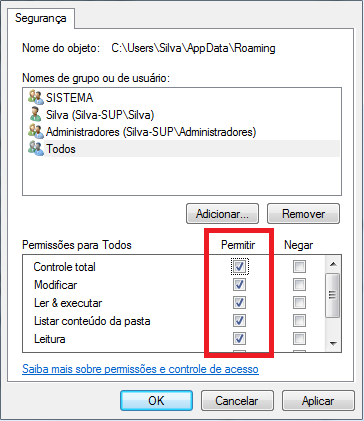Click permissions list scroll down arrow
364x421 pixels.
(x=333, y=343)
